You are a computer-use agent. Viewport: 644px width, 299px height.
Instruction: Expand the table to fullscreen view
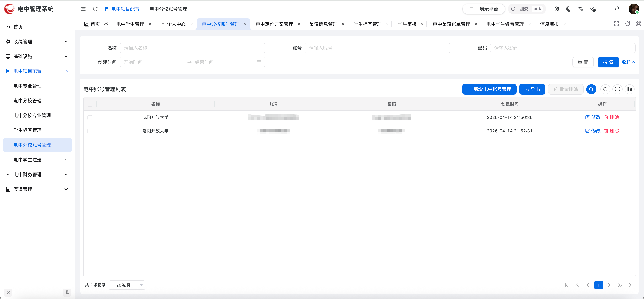coord(618,89)
